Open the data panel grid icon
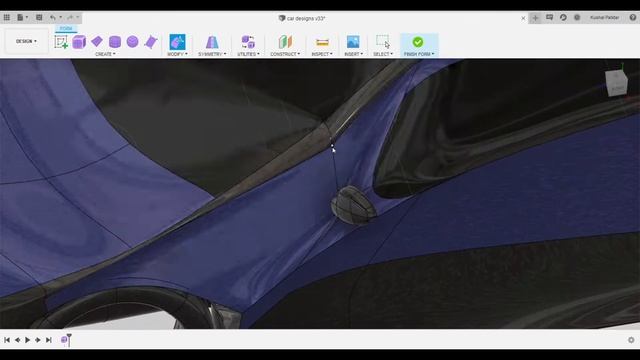This screenshot has width=640, height=360. coord(7,18)
